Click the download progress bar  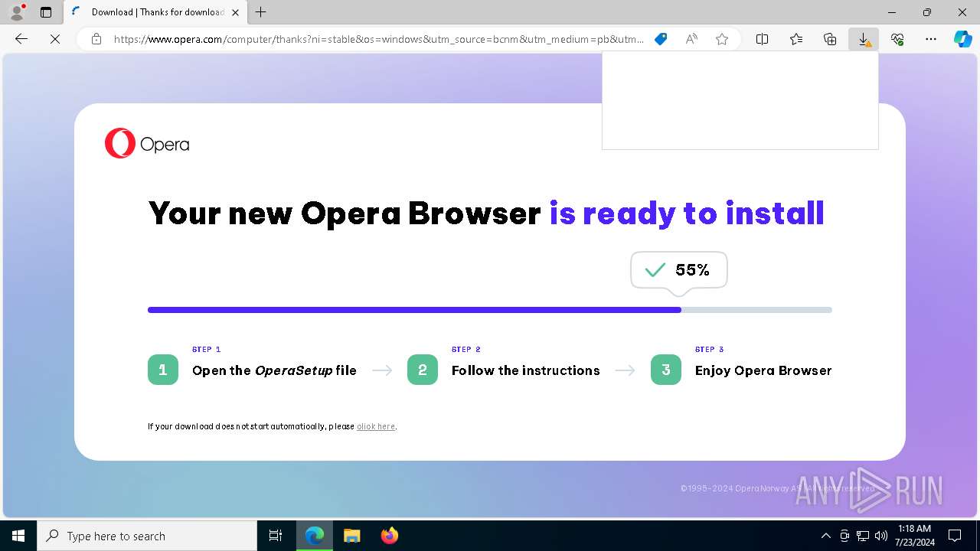click(x=490, y=310)
